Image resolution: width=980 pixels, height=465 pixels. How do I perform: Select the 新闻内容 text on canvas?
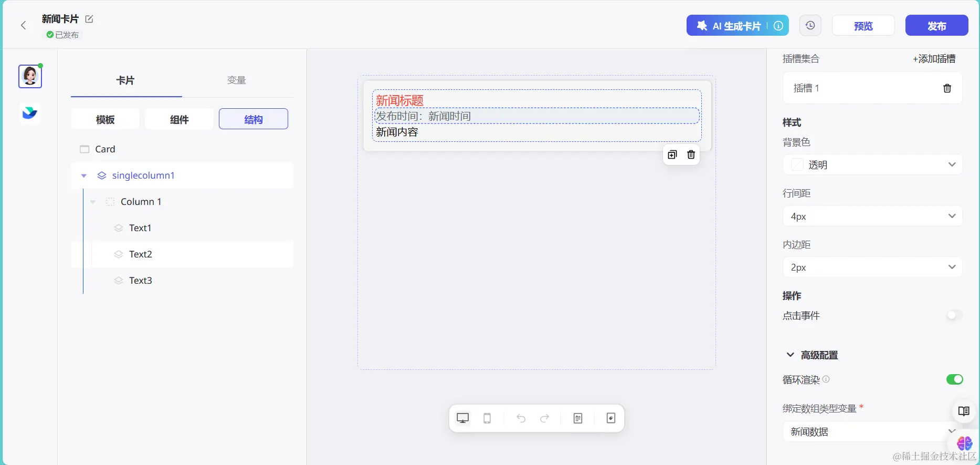click(x=397, y=132)
